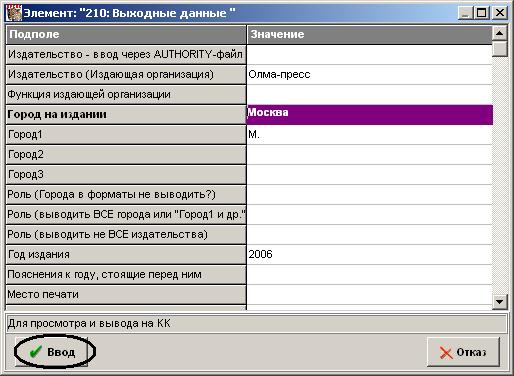514x376 pixels.
Task: Select the 'Издательство - ввод через AUTHORITY-файл' row label
Action: 126,54
